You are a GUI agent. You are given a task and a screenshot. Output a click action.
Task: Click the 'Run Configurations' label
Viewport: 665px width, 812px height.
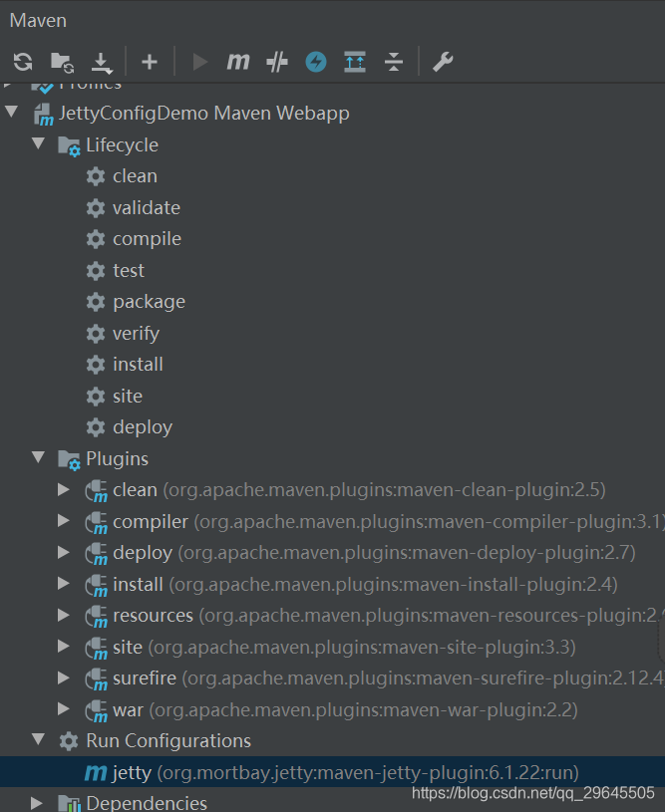168,740
